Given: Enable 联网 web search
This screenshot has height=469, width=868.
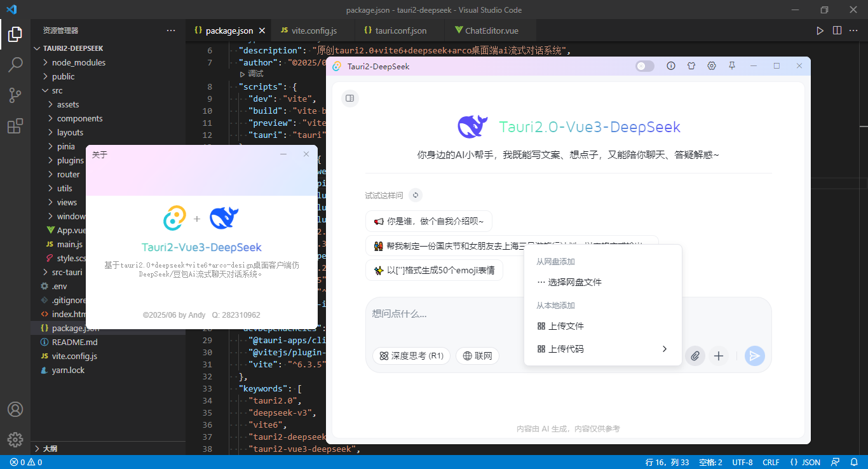Looking at the screenshot, I should point(477,356).
